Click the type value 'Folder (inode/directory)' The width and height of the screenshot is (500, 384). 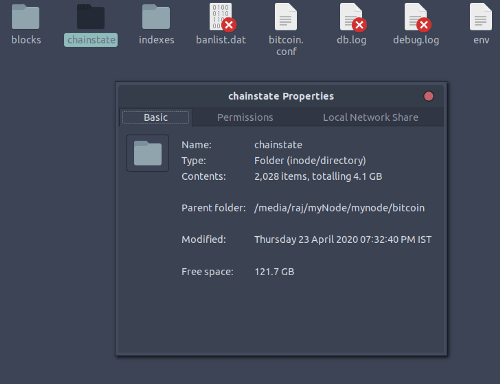pyautogui.click(x=310, y=161)
